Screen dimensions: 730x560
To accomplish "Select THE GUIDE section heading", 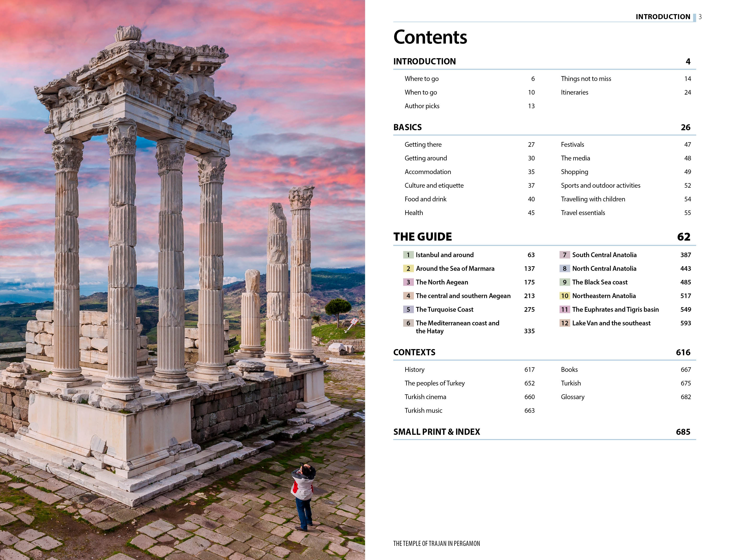I will (422, 237).
